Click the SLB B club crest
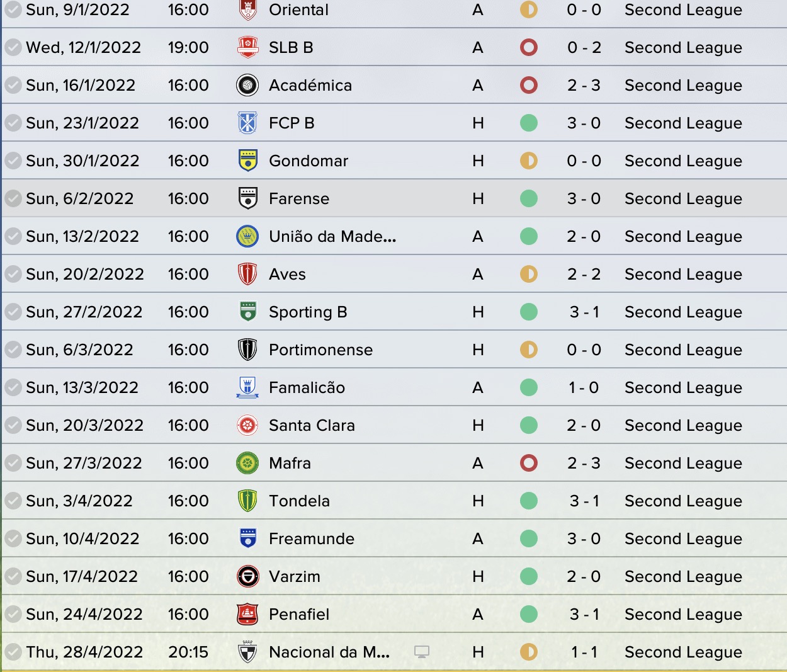Viewport: 787px width, 672px height. click(x=247, y=47)
